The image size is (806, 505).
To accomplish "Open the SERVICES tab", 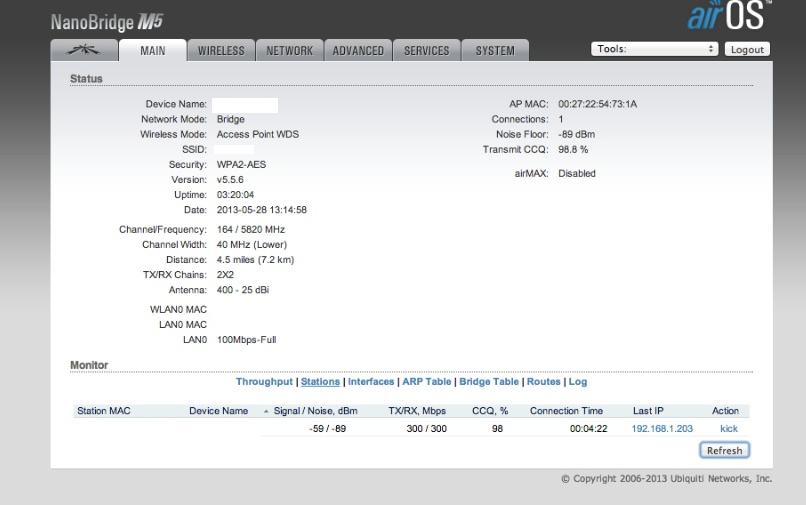I will [427, 51].
